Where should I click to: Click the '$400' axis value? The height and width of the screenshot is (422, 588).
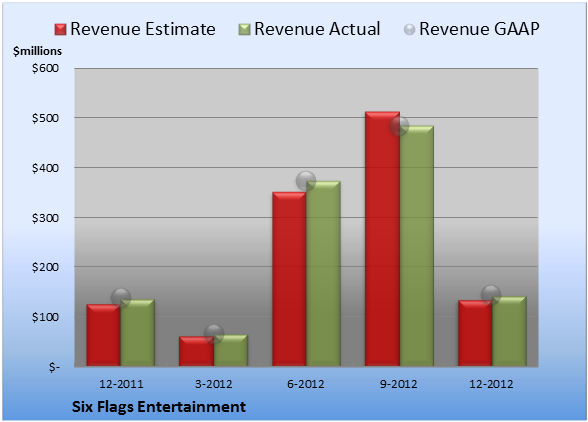[x=45, y=168]
